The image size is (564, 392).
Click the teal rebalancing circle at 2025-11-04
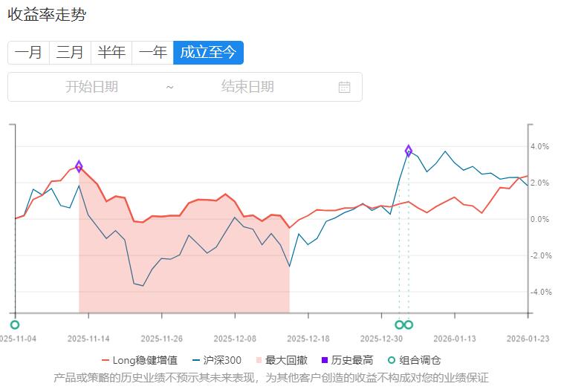click(x=15, y=324)
